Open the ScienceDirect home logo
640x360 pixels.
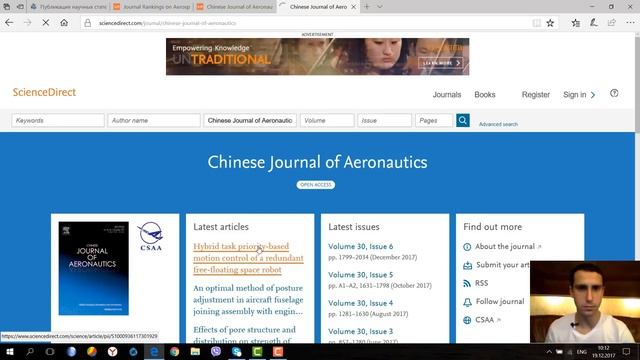coord(44,92)
